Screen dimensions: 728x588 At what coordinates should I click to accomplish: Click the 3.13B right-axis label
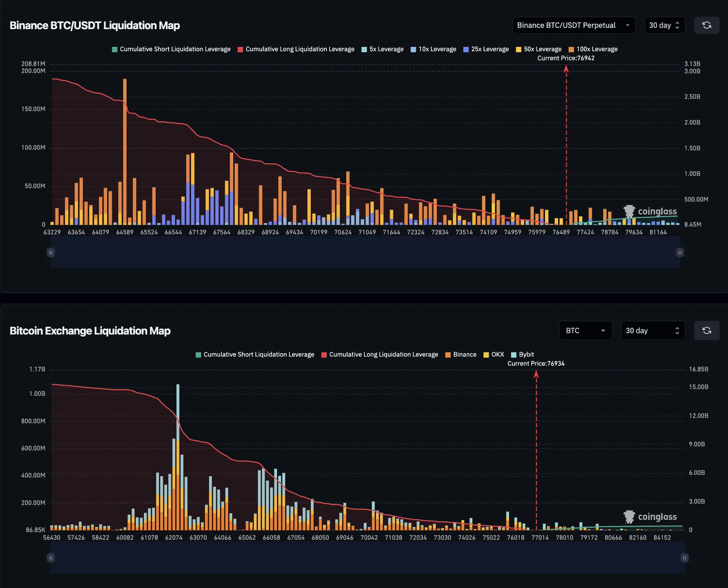[692, 64]
